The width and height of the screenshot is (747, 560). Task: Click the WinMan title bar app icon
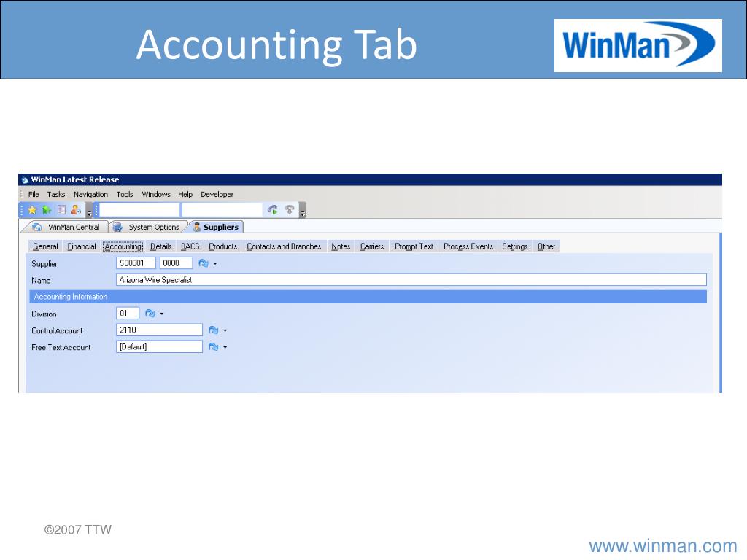[x=25, y=180]
